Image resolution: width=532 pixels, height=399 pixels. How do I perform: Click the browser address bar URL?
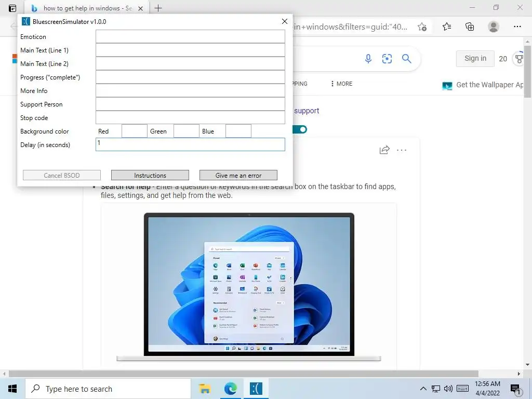coord(351,27)
